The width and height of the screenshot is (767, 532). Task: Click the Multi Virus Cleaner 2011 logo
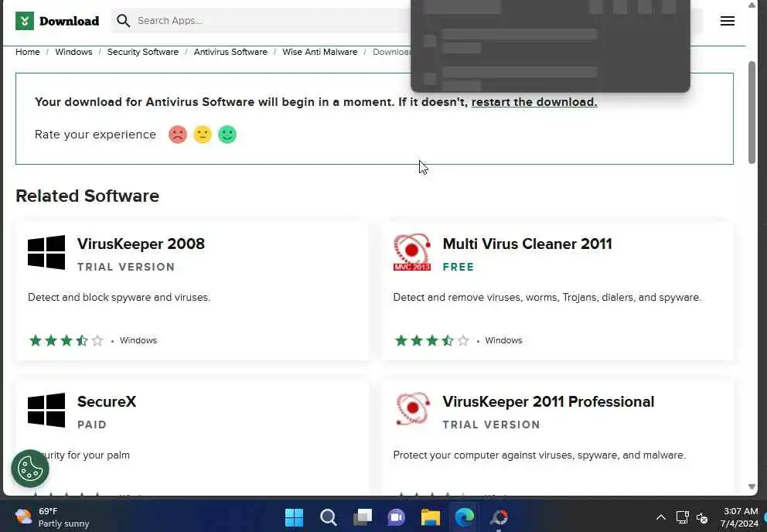click(412, 252)
